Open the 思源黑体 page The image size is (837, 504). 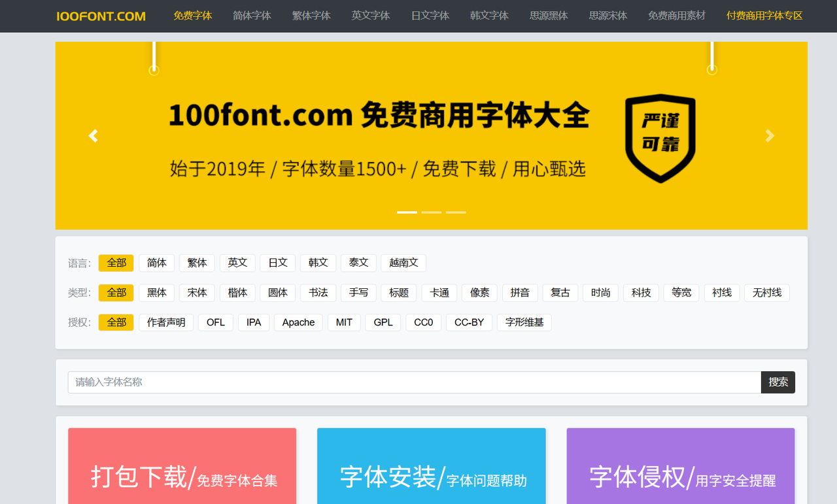coord(549,16)
